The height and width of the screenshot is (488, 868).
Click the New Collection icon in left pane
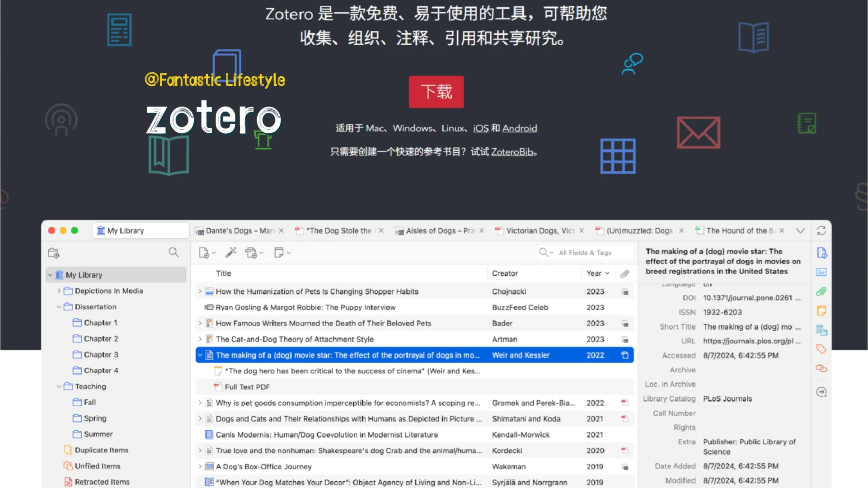pyautogui.click(x=54, y=253)
